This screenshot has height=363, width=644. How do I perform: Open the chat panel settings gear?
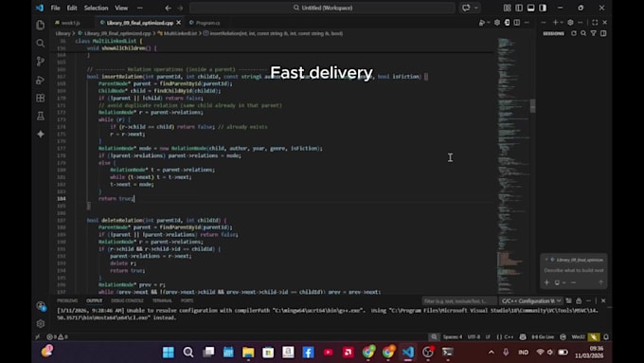(x=570, y=23)
